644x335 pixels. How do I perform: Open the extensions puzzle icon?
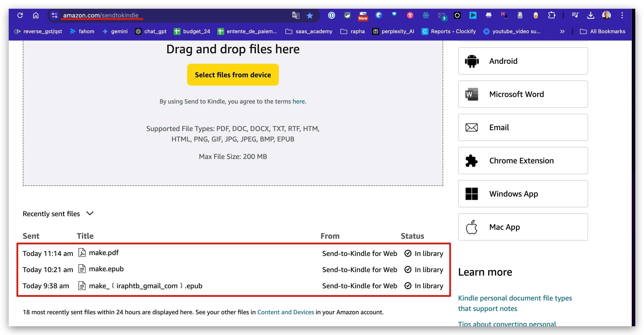(552, 15)
